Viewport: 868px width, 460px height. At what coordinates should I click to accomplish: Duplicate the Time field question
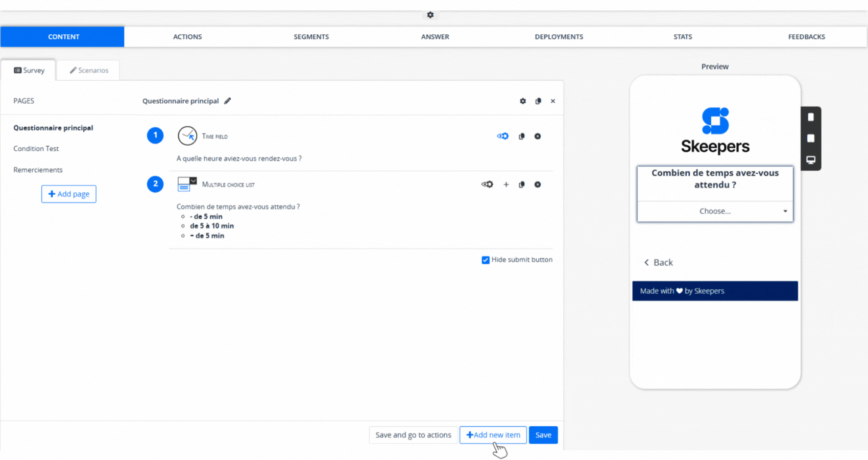click(521, 136)
